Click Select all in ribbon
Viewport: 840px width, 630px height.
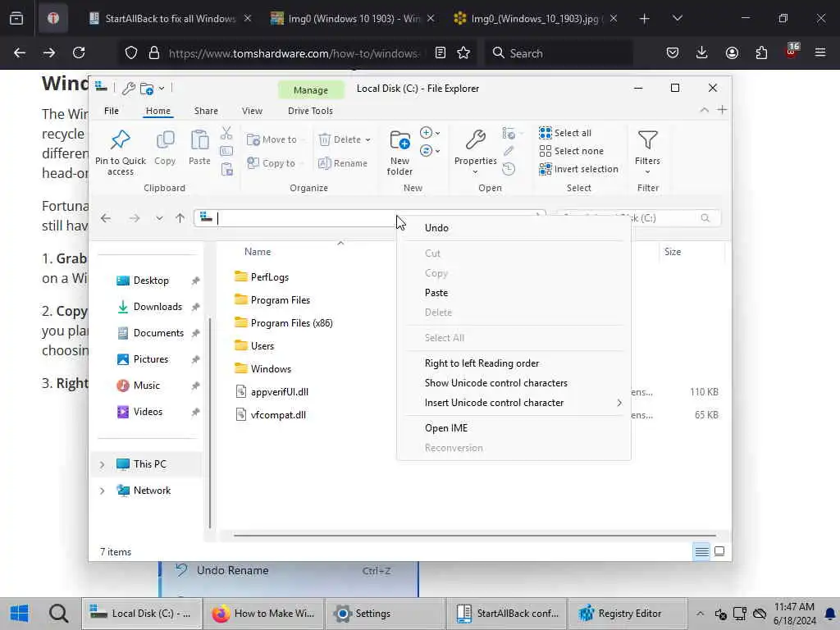[x=565, y=133]
